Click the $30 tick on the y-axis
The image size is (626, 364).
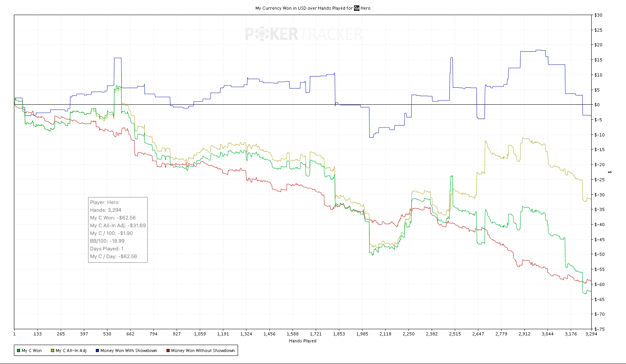pyautogui.click(x=598, y=15)
